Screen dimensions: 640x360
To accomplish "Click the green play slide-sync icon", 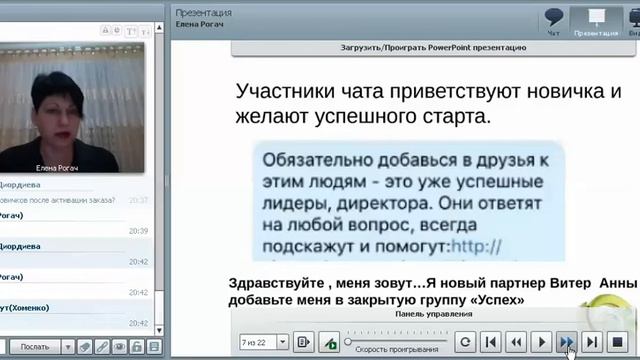I will (x=329, y=342).
